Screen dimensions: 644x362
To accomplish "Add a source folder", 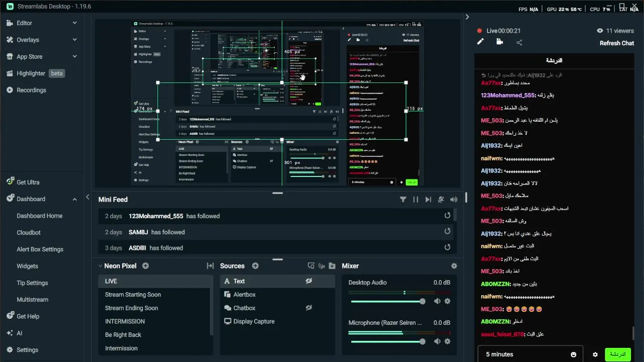I will (332, 266).
